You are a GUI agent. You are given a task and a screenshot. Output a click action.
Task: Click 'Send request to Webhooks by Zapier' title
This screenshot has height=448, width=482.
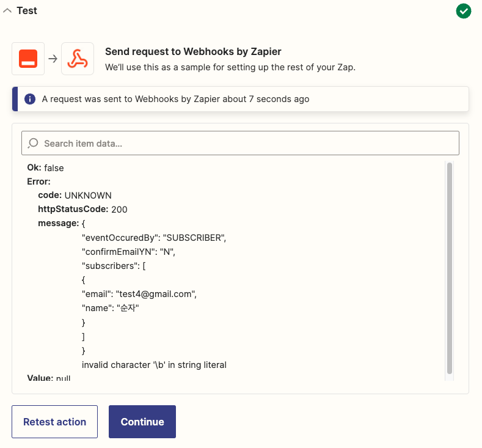pyautogui.click(x=193, y=51)
